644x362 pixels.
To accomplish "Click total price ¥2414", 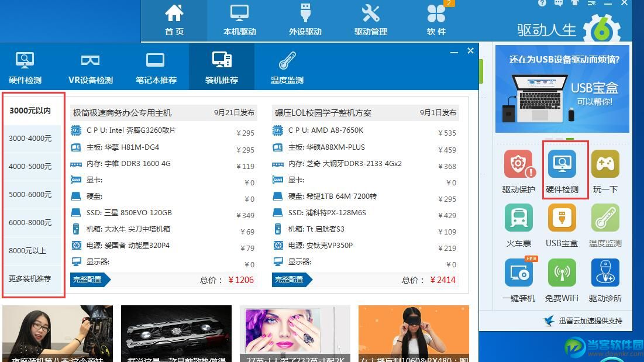I will [x=443, y=280].
